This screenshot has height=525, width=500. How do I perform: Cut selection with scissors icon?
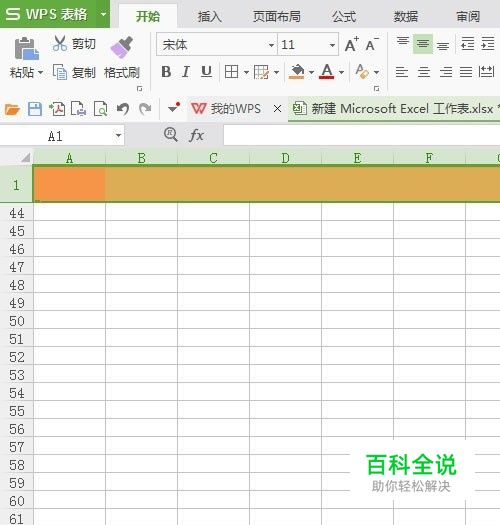pos(60,44)
